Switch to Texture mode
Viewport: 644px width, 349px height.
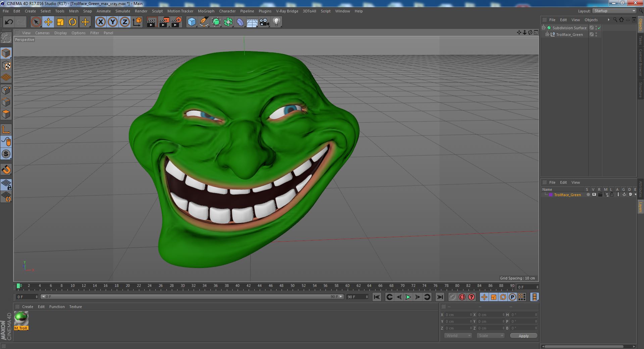click(x=6, y=66)
